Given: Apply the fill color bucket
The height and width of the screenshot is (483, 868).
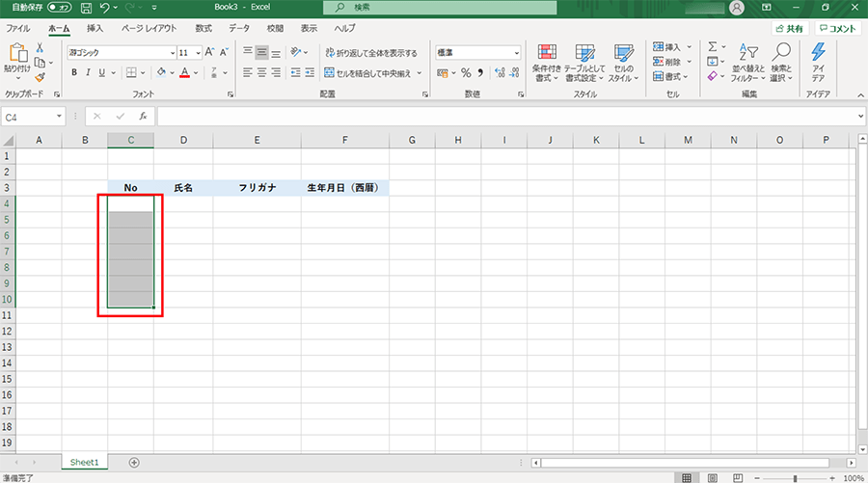Looking at the screenshot, I should tap(161, 72).
